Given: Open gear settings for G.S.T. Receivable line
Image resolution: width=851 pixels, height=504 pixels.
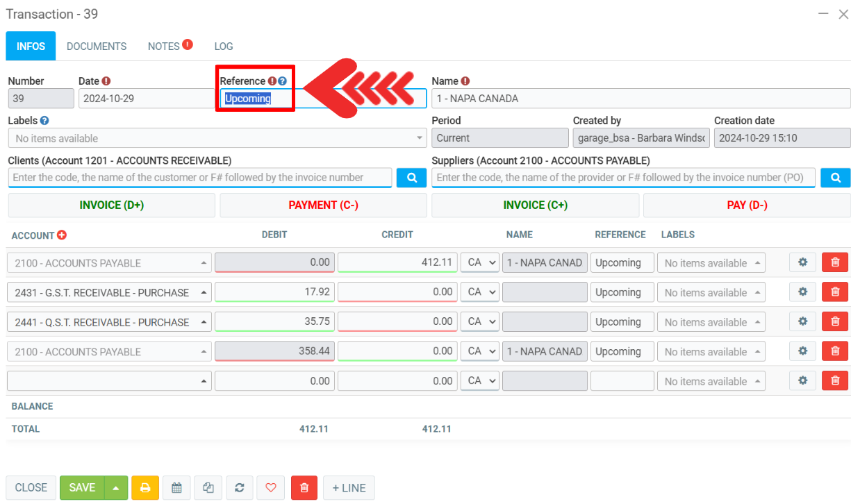Looking at the screenshot, I should click(802, 292).
